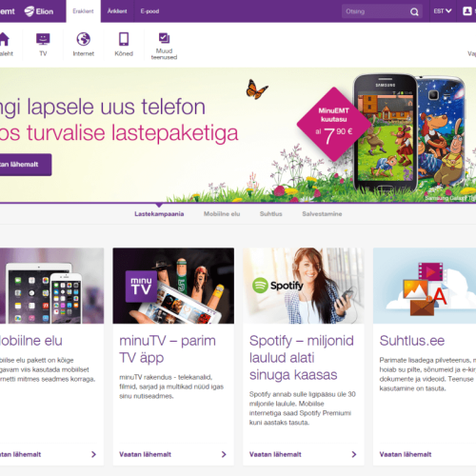Click the Elion logo
Screen dimensions: 476x476
pos(39,11)
